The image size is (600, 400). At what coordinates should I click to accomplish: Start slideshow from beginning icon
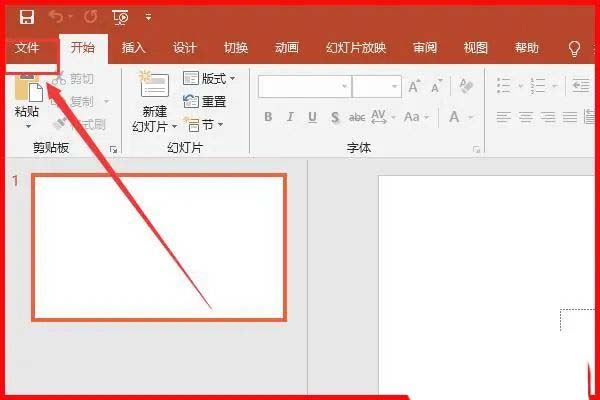click(x=120, y=17)
